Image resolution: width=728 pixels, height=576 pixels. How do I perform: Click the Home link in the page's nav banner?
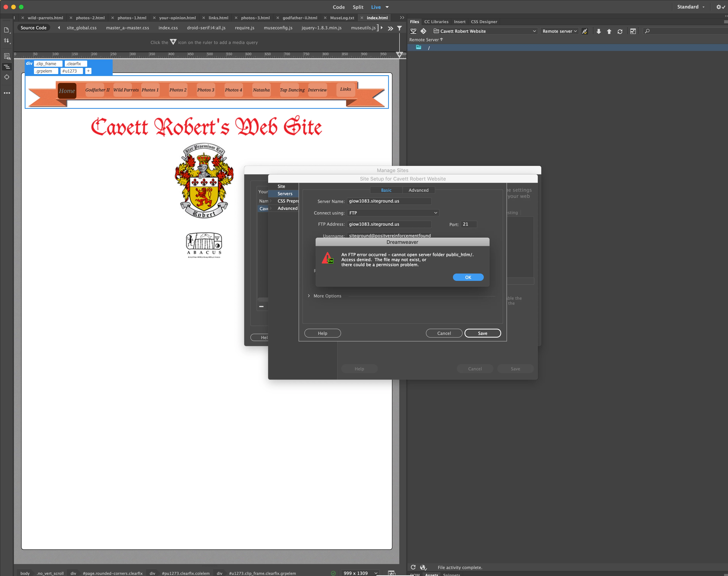pos(67,91)
